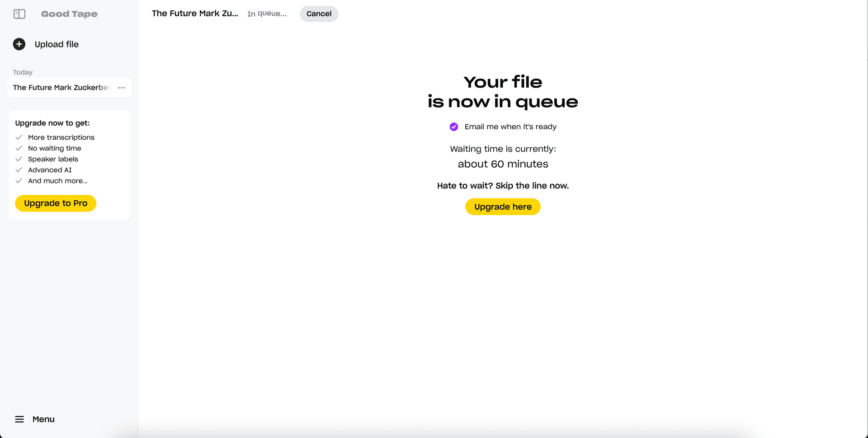This screenshot has width=868, height=438.
Task: Open the hamburger Menu icon
Action: coord(19,419)
